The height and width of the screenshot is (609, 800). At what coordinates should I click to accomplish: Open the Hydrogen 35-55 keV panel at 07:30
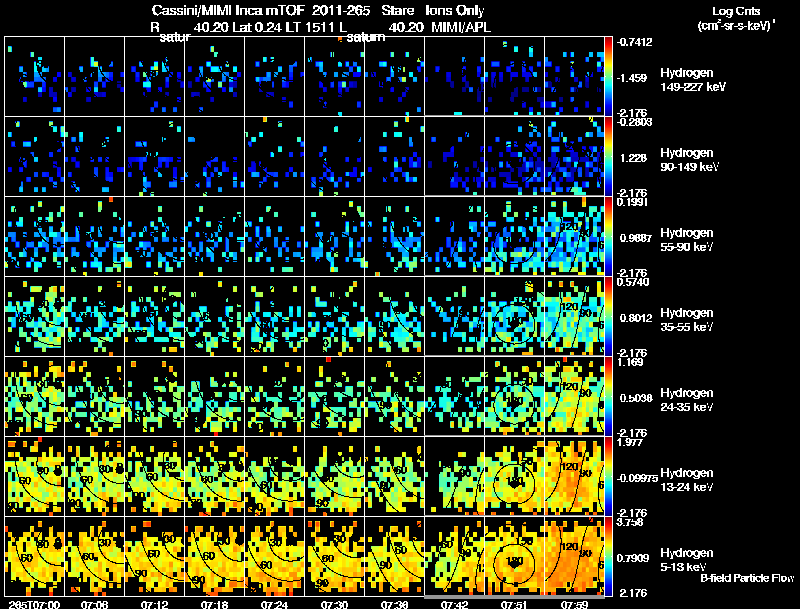pyautogui.click(x=335, y=317)
